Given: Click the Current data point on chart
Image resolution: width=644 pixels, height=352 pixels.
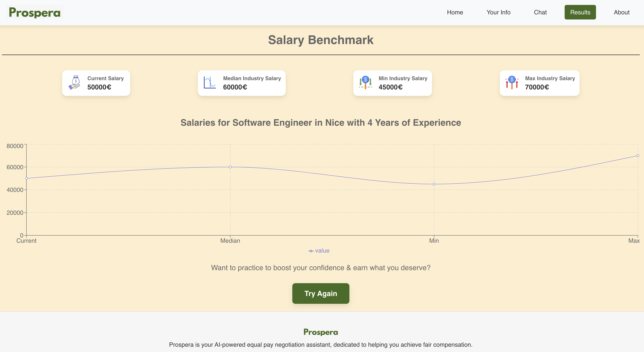Looking at the screenshot, I should point(26,178).
